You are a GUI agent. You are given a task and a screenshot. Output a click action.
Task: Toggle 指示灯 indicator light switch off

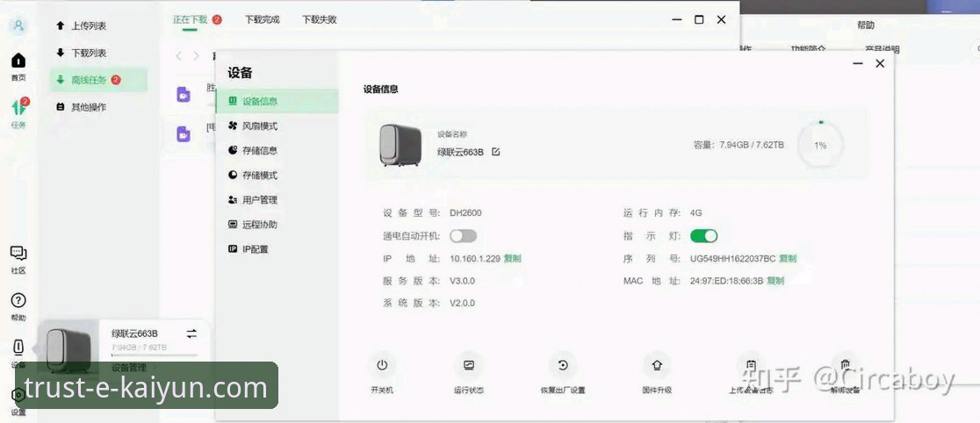click(x=703, y=236)
